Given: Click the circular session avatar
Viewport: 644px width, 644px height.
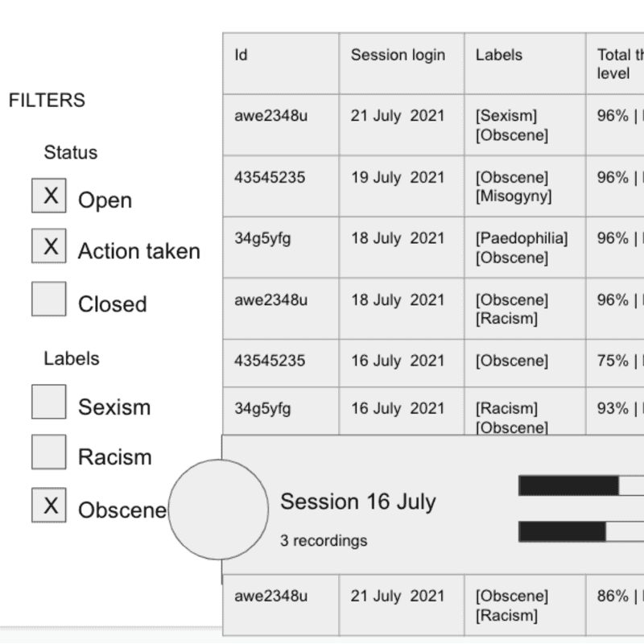Looking at the screenshot, I should [x=218, y=510].
